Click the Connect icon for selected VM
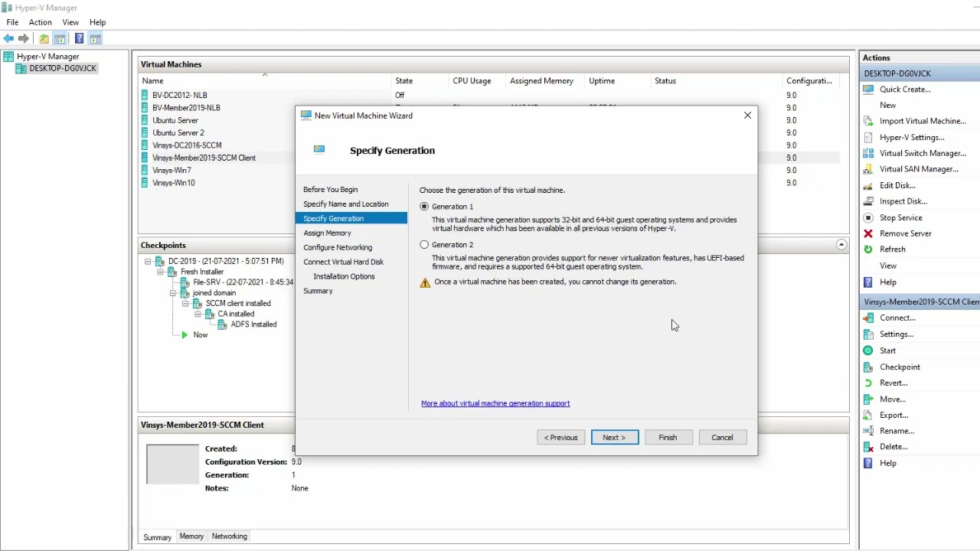Screen dimensions: 980x551 pos(868,318)
